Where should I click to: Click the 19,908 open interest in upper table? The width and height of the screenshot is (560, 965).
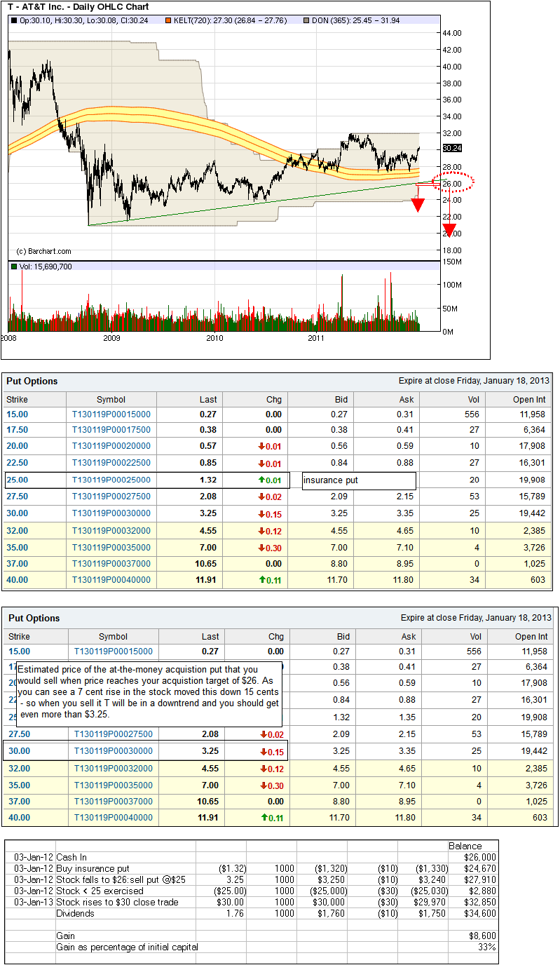pyautogui.click(x=531, y=480)
